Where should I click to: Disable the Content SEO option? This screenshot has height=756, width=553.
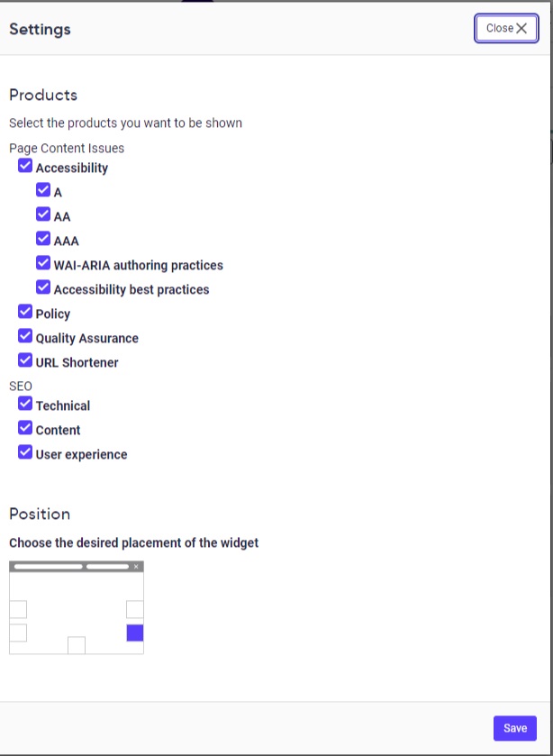point(25,427)
